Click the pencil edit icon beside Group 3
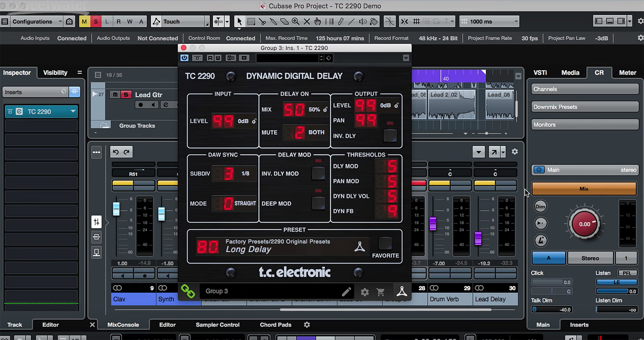Viewport: 644px width, 340px height. coord(346,292)
